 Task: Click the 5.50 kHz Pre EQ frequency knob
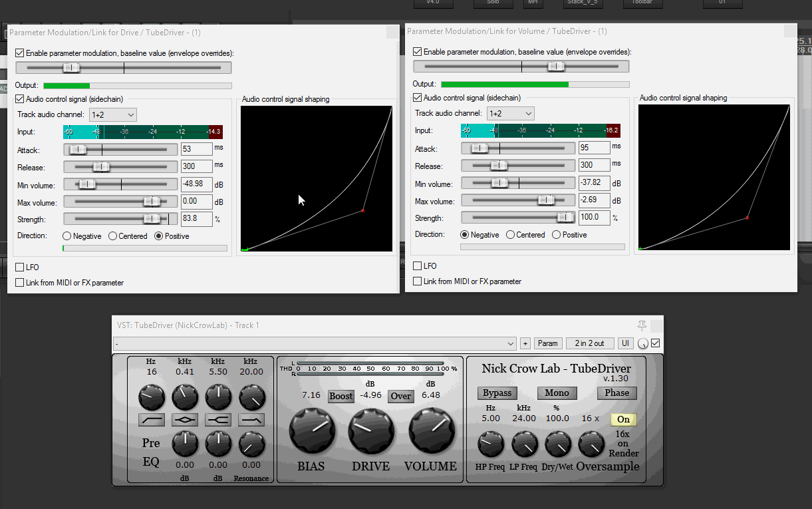pos(218,398)
